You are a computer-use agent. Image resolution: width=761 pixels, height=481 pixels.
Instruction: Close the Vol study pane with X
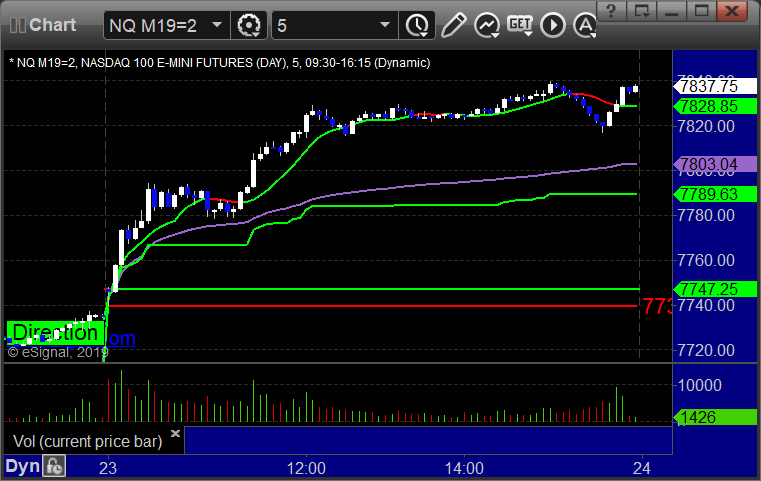tap(175, 433)
